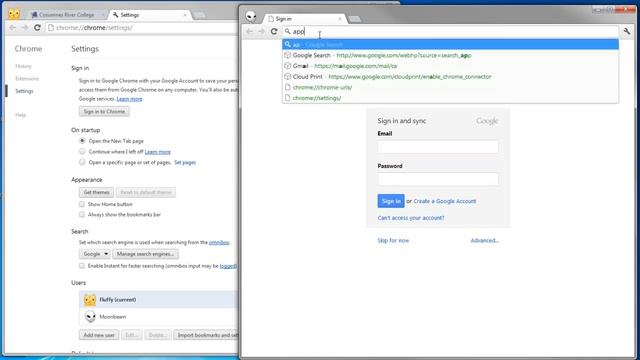The image size is (640, 360).
Task: Go forward in the Sign in window
Action: coord(262,31)
